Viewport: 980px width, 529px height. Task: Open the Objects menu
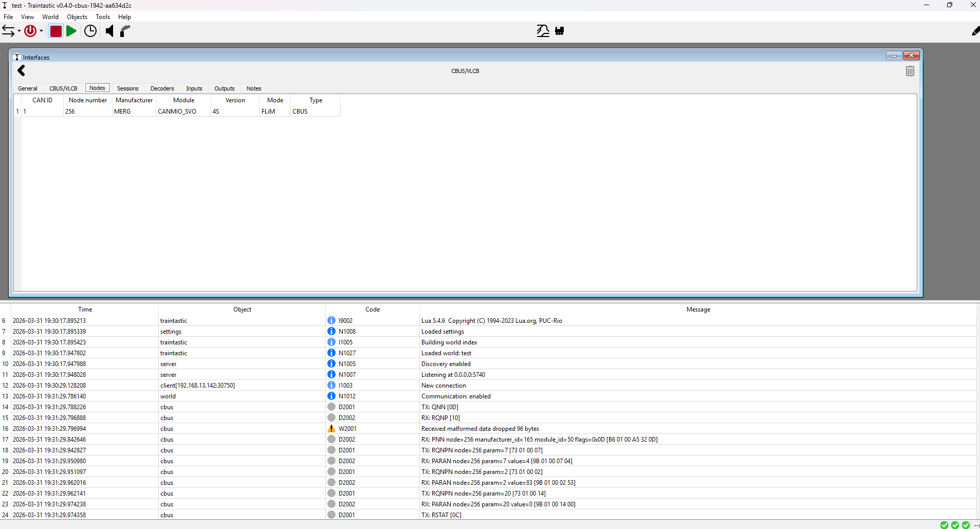click(x=77, y=17)
